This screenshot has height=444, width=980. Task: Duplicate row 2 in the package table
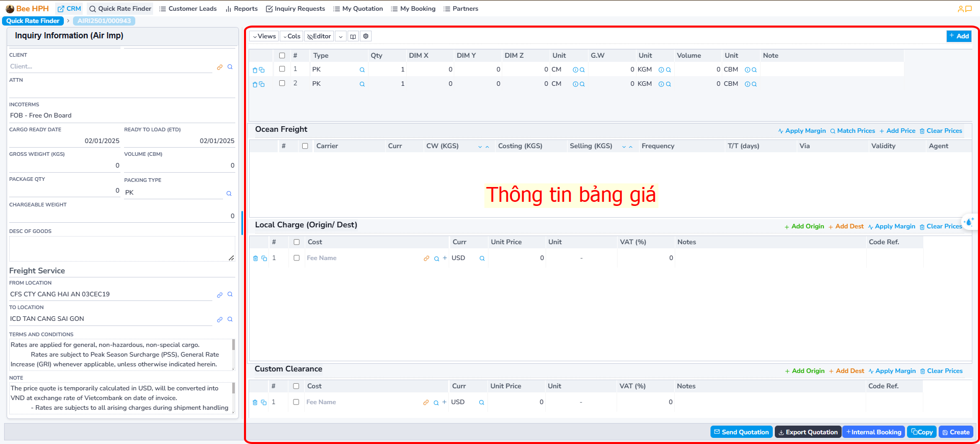pyautogui.click(x=262, y=84)
